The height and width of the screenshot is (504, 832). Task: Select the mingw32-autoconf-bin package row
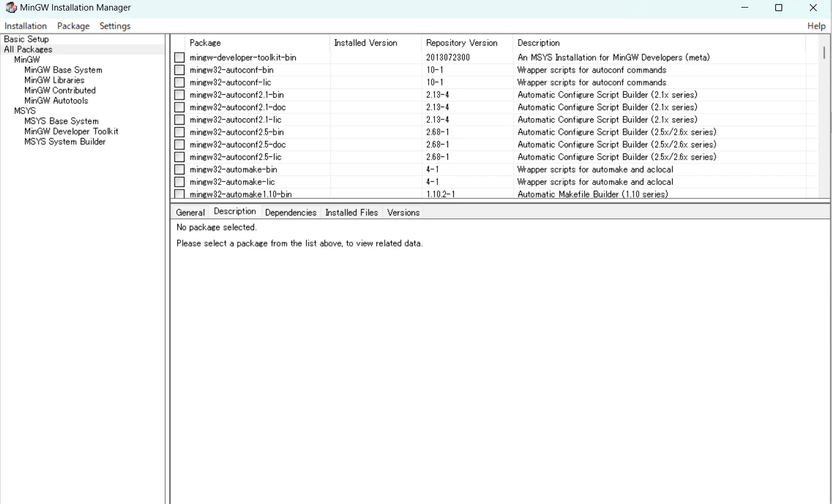click(x=496, y=70)
